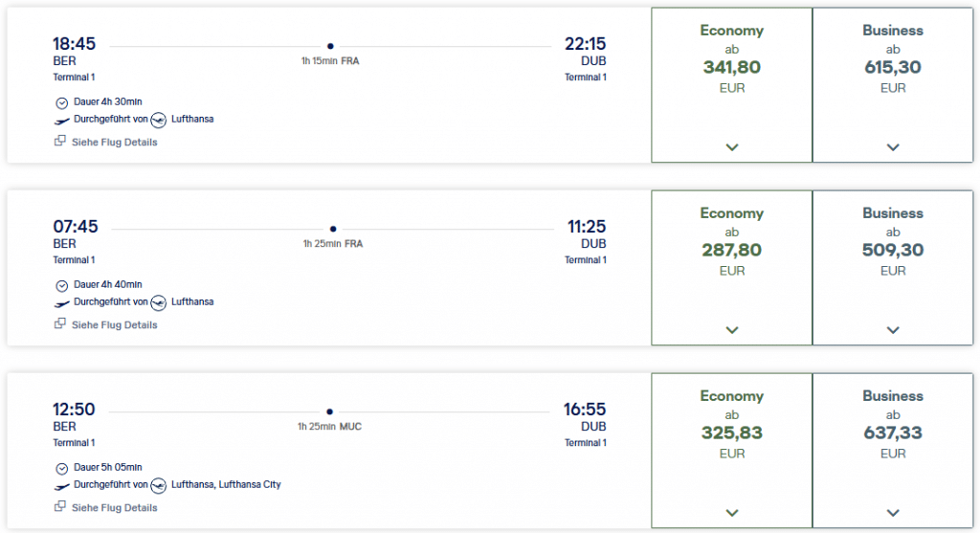
Task: Expand Business fare chevron for 637,33 EUR
Action: click(x=893, y=512)
